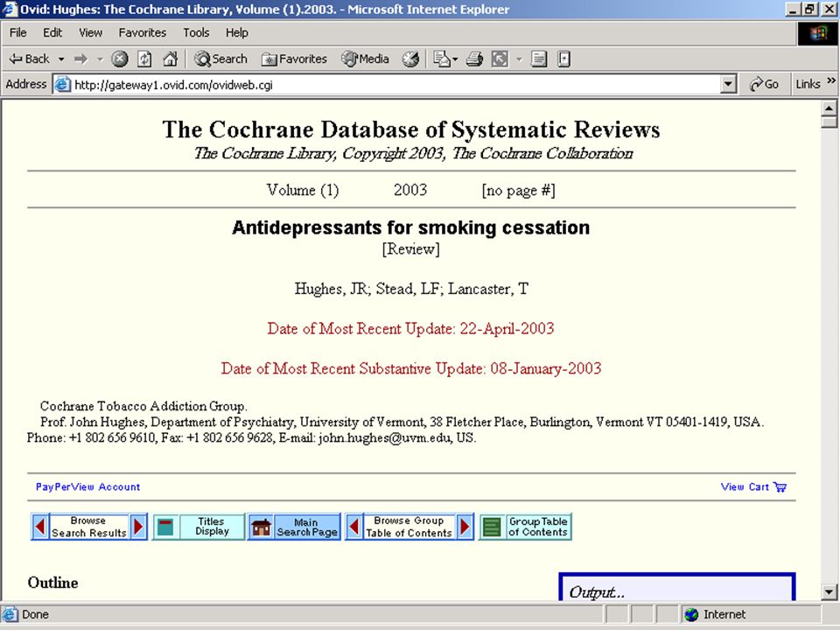Click "Date of Most Recent Substantive Update: 08-January-2003"

point(411,368)
